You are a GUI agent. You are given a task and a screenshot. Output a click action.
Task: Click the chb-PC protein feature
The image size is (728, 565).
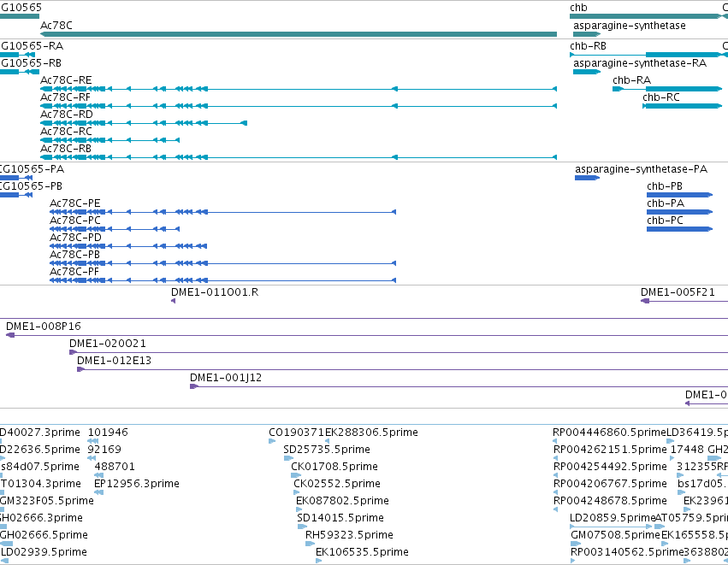(x=679, y=229)
